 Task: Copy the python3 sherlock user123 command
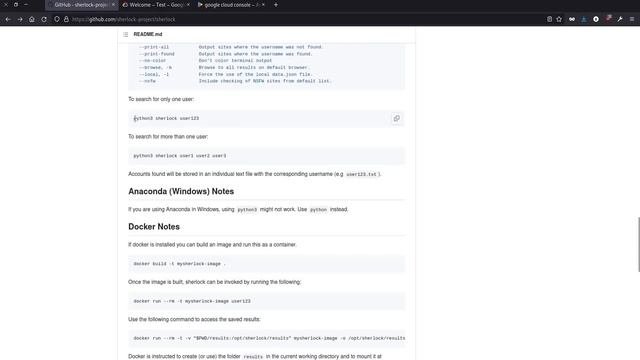point(396,118)
